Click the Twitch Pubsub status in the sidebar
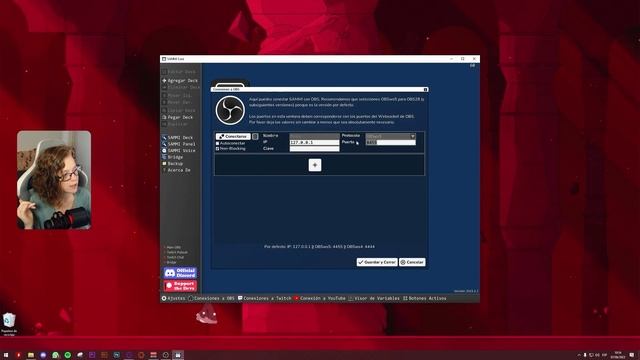The image size is (640, 360). [176, 252]
